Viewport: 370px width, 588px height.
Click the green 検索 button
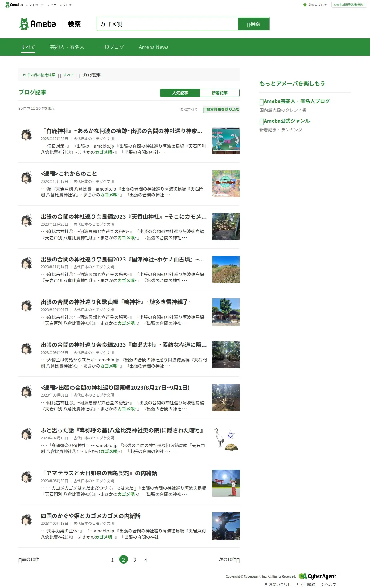pyautogui.click(x=253, y=24)
